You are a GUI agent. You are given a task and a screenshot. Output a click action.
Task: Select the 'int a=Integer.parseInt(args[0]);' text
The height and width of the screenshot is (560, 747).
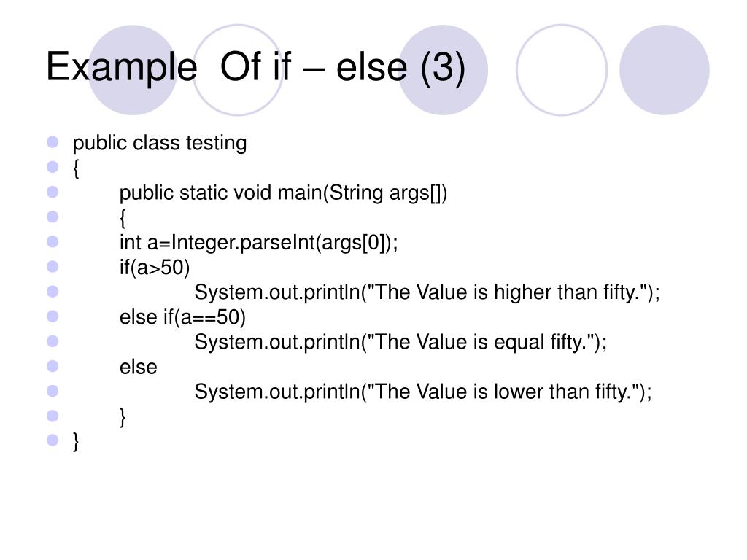click(x=259, y=242)
